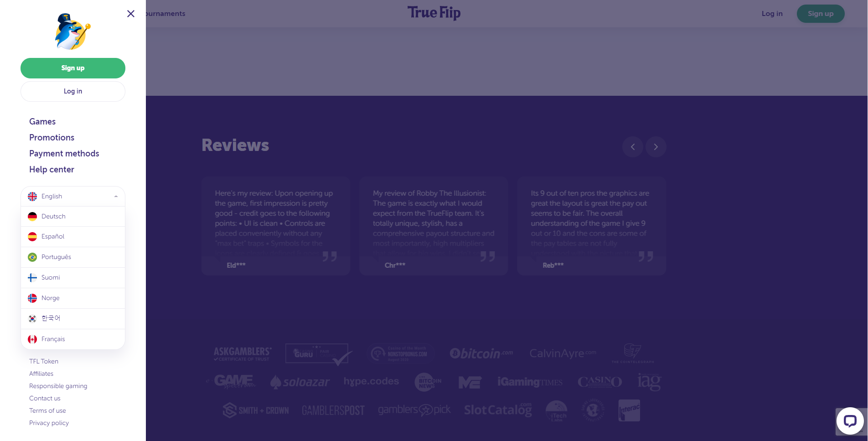Viewport: 868px width, 441px height.
Task: Open the live chat bubble
Action: (850, 420)
